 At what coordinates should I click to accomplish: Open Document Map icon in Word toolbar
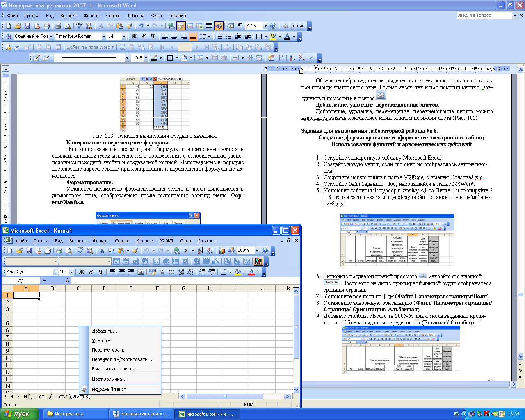(231, 26)
